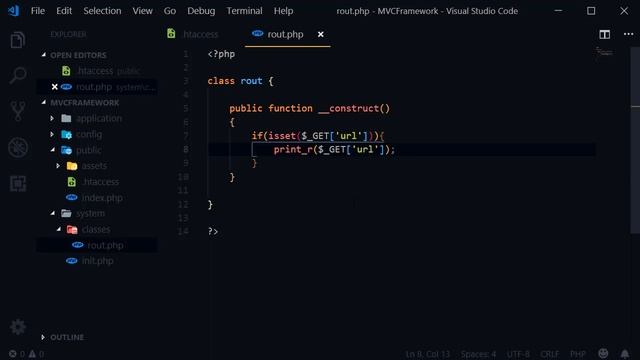Click line number 3 in the gutter
The height and width of the screenshot is (360, 640).
coord(186,81)
